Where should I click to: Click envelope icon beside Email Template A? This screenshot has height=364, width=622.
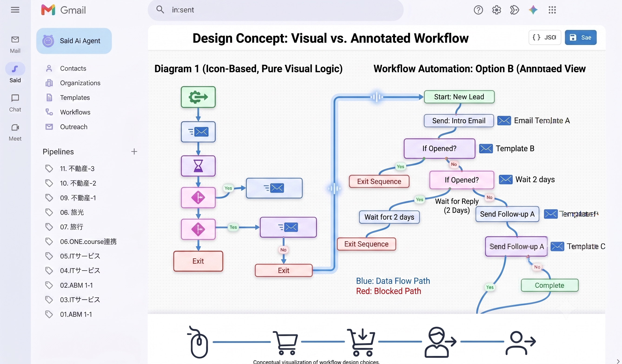click(x=504, y=120)
